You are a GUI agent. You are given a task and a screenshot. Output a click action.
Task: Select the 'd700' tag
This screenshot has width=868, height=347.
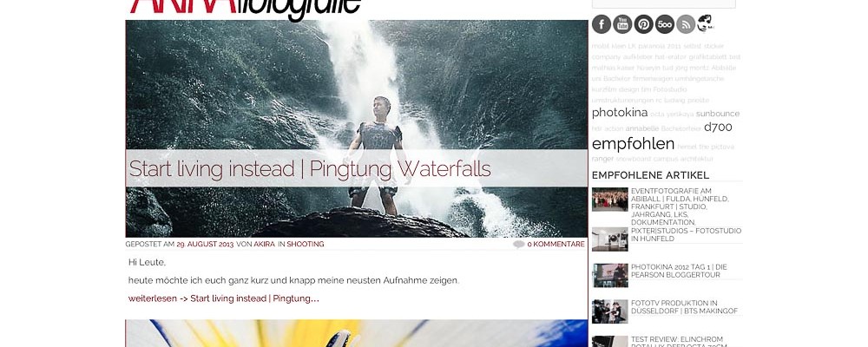point(718,128)
